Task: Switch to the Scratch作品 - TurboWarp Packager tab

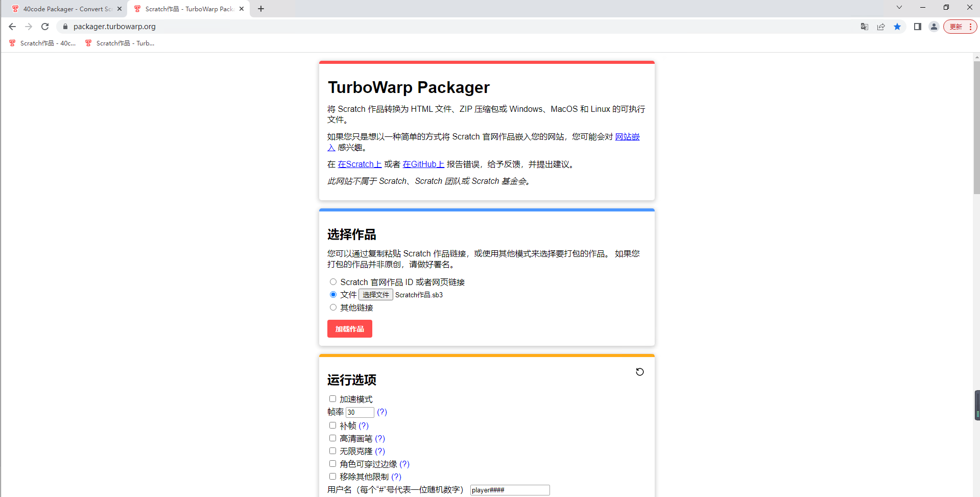Action: (x=189, y=9)
